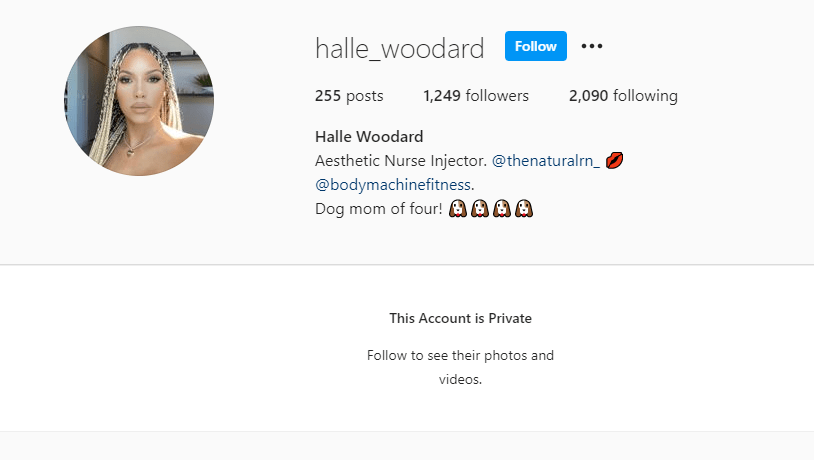814x460 pixels.
Task: Visit the @thenaturalrn_ profile link
Action: 546,161
